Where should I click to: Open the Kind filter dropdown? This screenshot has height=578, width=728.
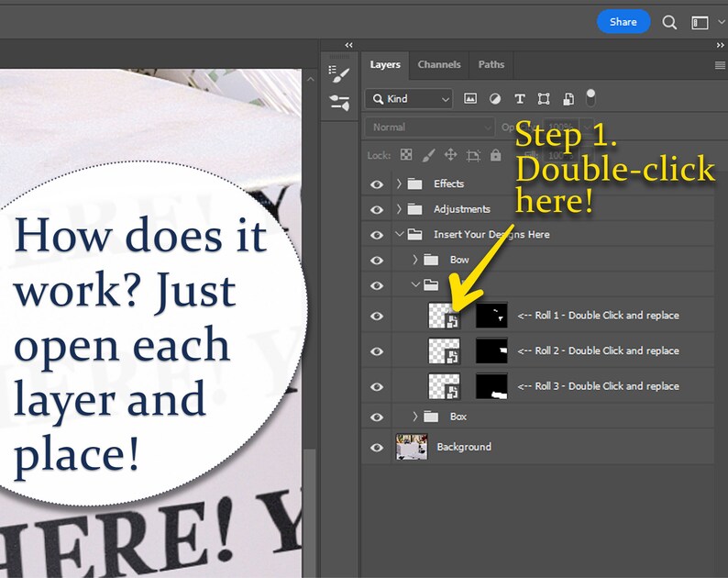[x=409, y=98]
